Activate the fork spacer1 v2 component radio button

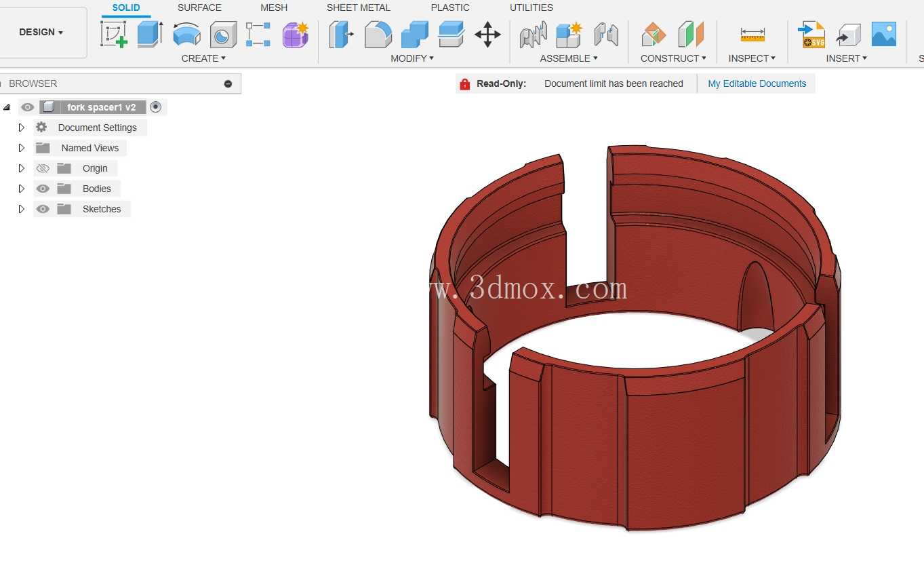[156, 107]
